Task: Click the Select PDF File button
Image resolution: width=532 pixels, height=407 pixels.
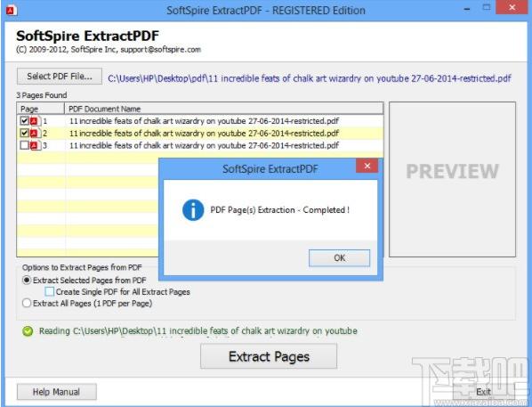Action: (60, 77)
